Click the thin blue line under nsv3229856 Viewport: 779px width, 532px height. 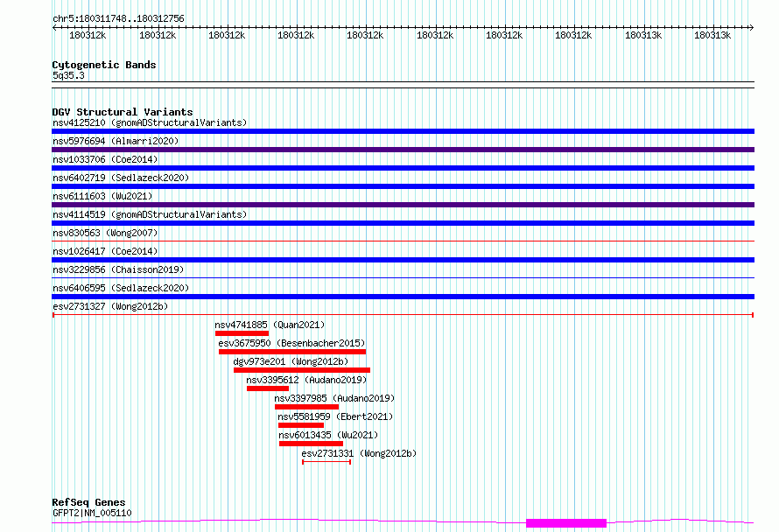tap(403, 278)
